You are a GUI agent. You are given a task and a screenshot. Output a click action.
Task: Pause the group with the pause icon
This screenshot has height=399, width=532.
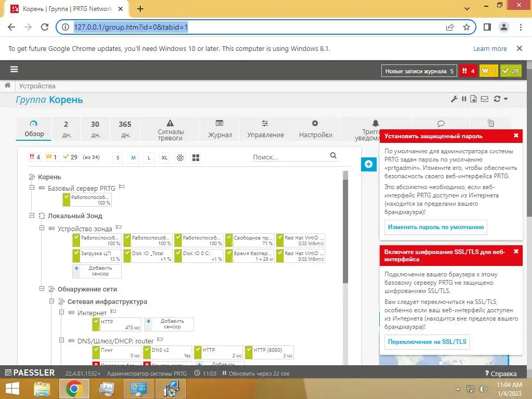[464, 99]
